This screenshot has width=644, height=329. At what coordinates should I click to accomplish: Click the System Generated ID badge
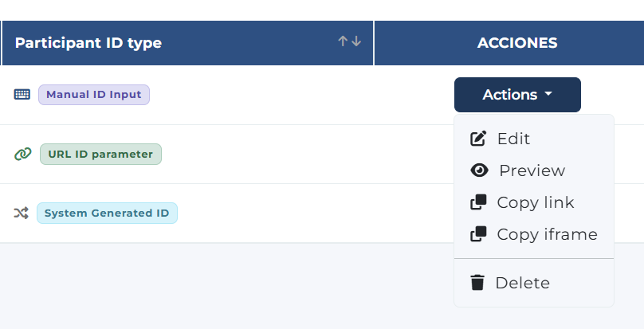[107, 213]
